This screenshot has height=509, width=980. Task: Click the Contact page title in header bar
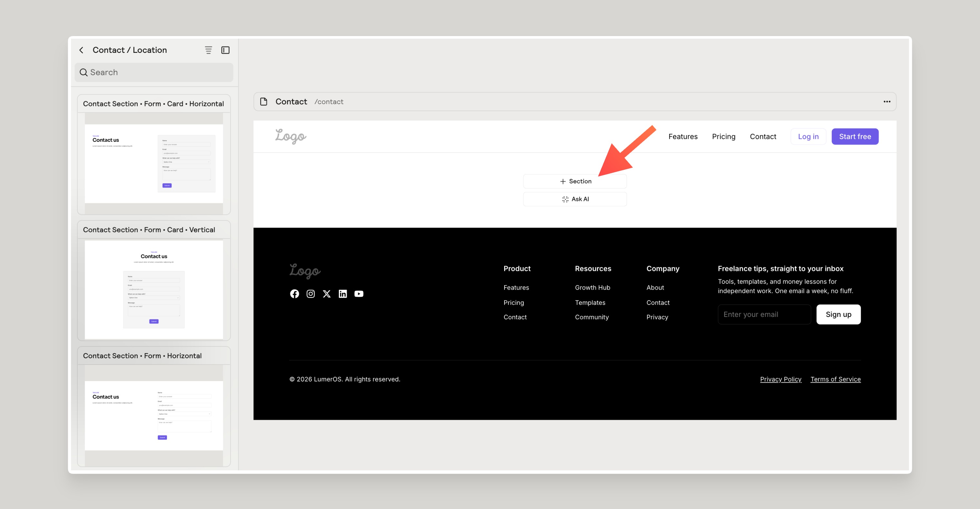pos(291,101)
